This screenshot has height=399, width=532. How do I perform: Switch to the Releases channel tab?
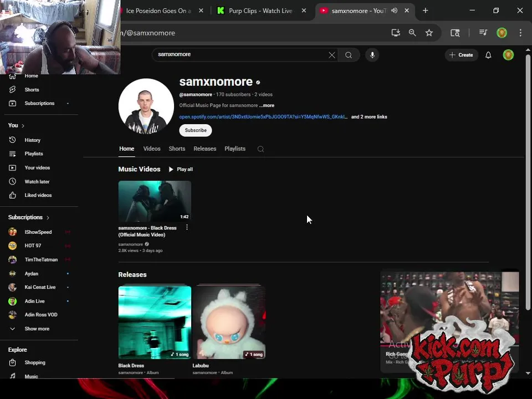[x=204, y=149]
